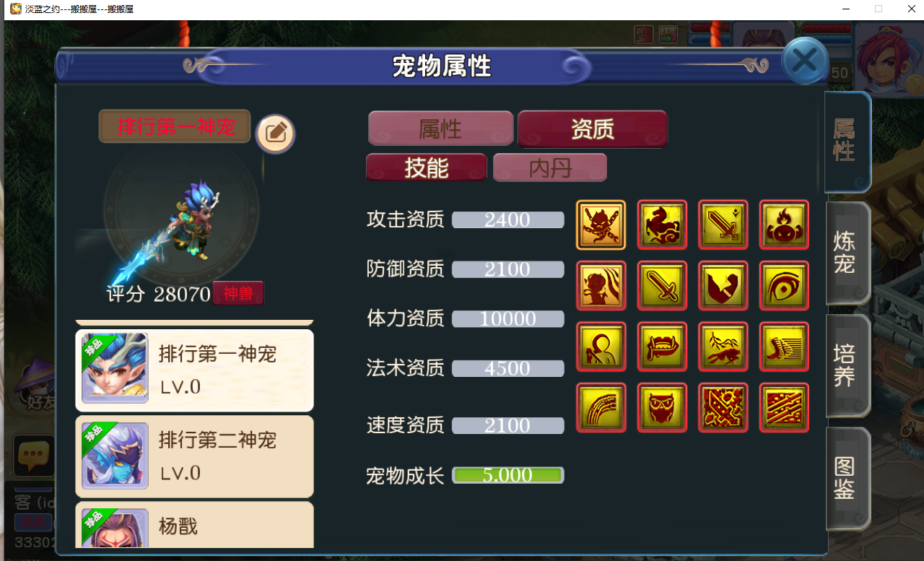
Task: Tap the dragon on cloud skill icon
Action: [662, 225]
